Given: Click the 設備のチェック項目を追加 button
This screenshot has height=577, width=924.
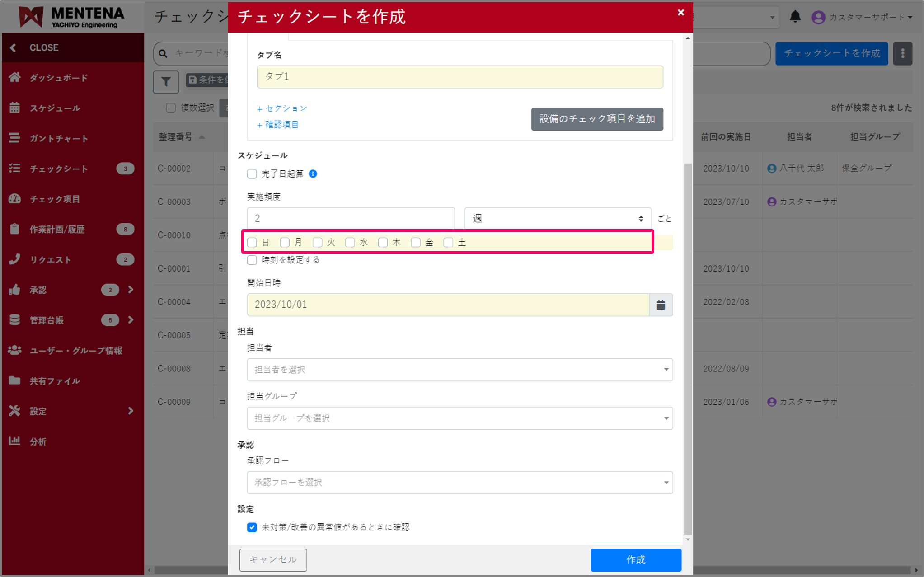Looking at the screenshot, I should (x=597, y=119).
